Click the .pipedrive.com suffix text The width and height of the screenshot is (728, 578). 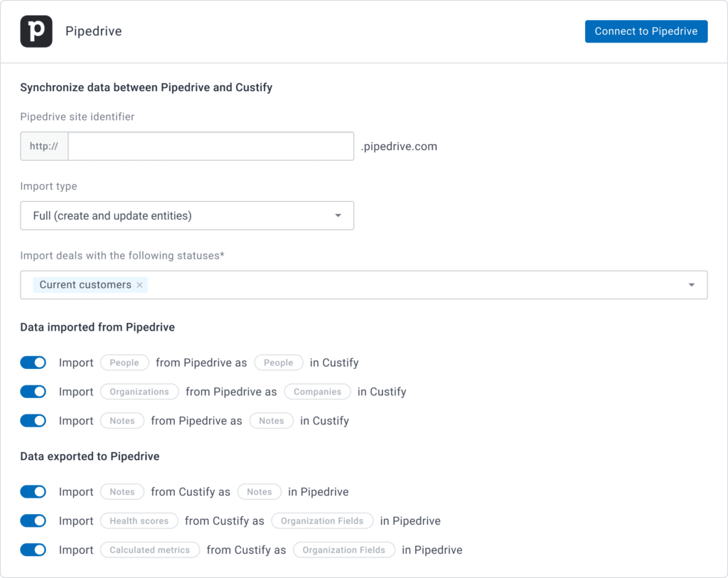399,146
